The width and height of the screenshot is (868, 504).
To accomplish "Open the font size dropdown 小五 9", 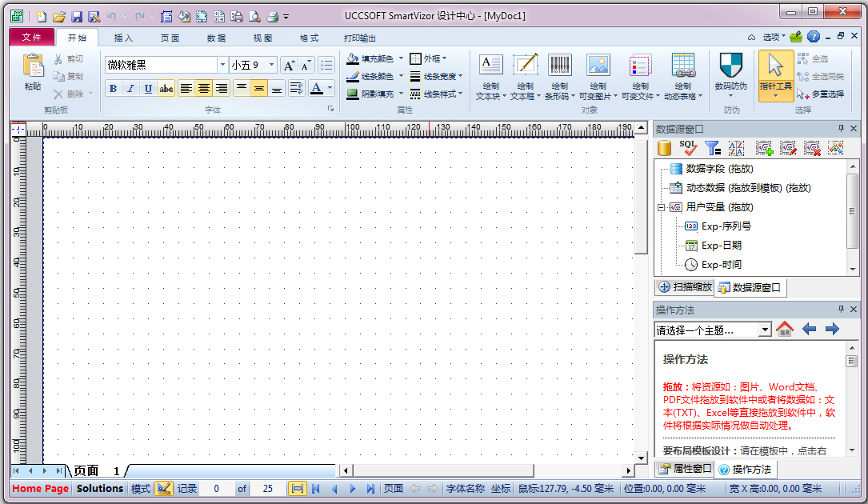I will pos(271,65).
